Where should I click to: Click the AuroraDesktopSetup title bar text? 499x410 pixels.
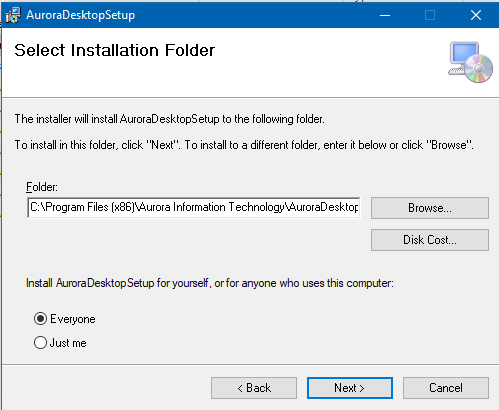[81, 15]
